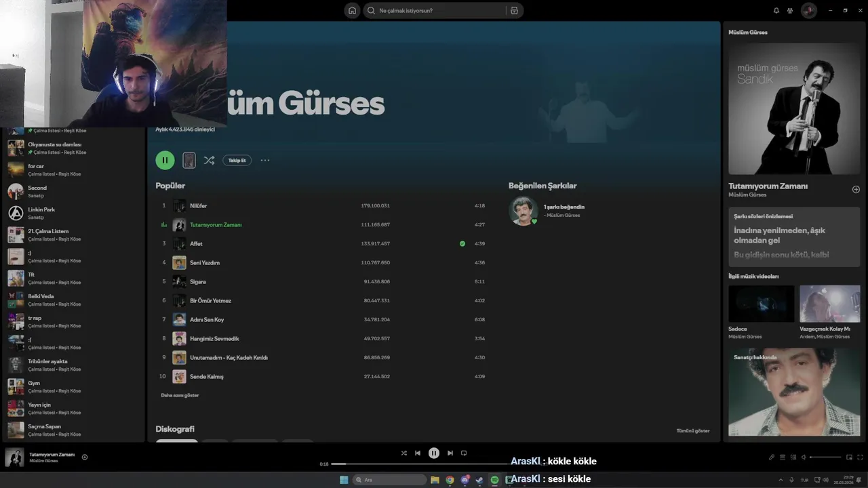The width and height of the screenshot is (868, 488).
Task: Open the Vazgeçmek Kolay Mı video thumbnail
Action: click(829, 304)
